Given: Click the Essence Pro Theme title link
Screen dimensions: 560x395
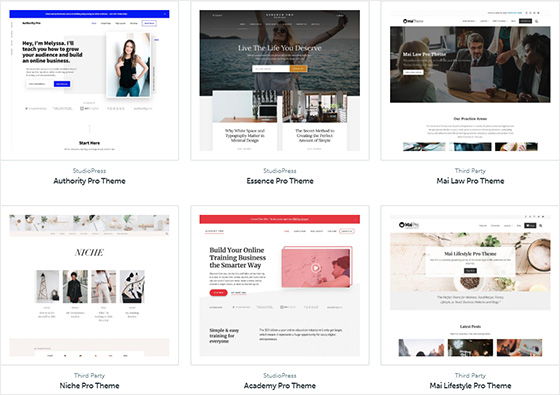Looking at the screenshot, I should pyautogui.click(x=280, y=181).
